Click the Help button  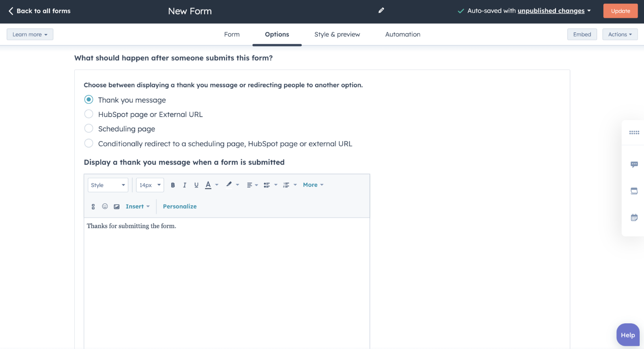coord(628,335)
